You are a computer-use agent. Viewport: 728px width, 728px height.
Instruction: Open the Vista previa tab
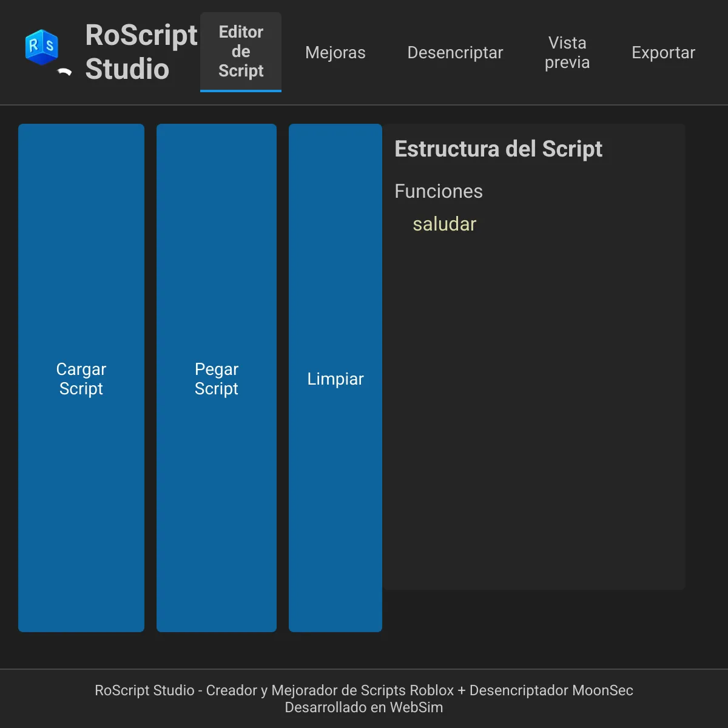(567, 53)
